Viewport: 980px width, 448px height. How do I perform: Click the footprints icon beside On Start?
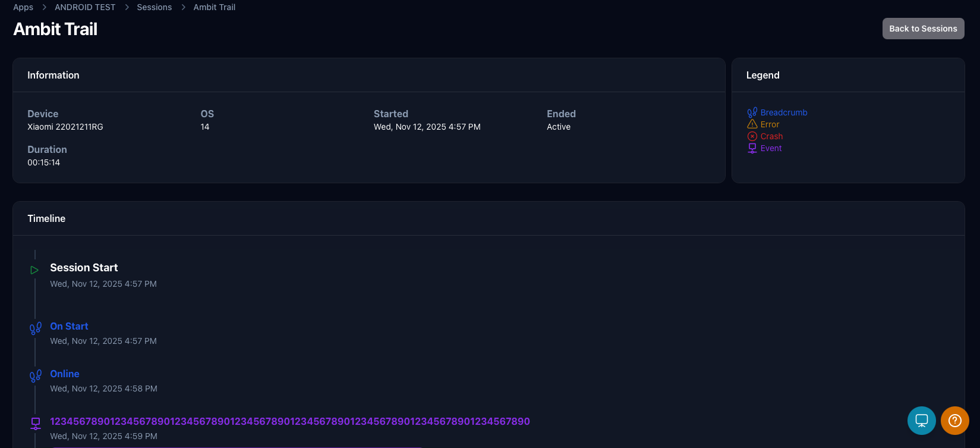point(36,328)
